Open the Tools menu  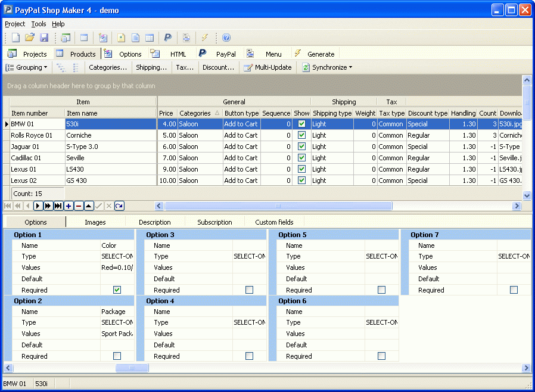pos(39,24)
